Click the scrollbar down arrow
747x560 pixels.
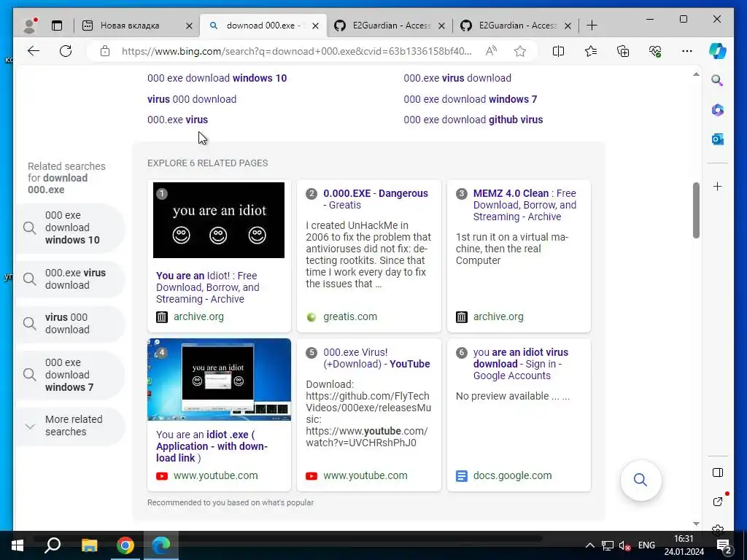tap(696, 524)
